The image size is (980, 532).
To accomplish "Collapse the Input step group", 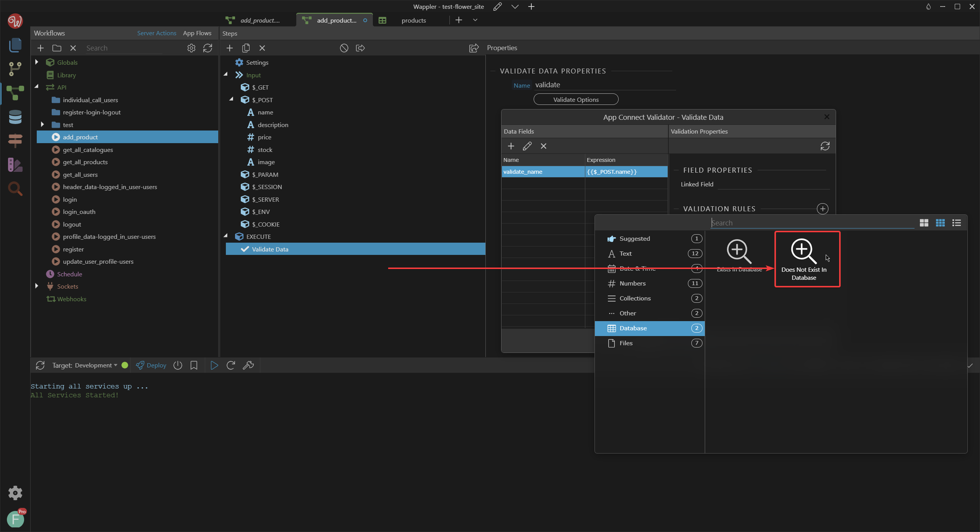I will coord(226,75).
